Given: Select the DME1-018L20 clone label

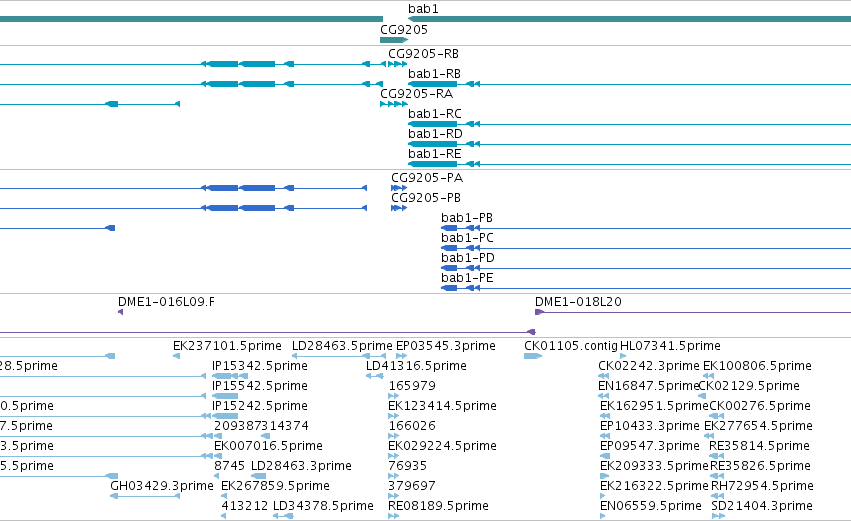Looking at the screenshot, I should (x=578, y=302).
